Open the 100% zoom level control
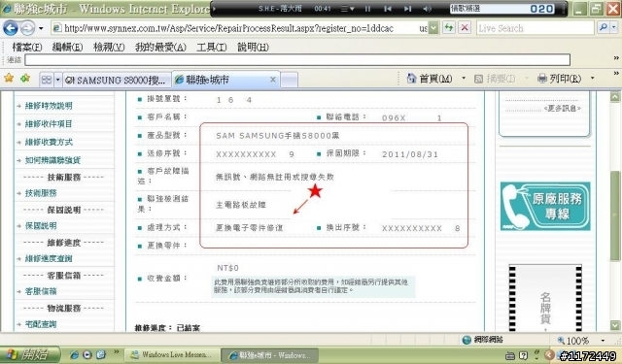Image resolution: width=622 pixels, height=364 pixels. coord(580,341)
